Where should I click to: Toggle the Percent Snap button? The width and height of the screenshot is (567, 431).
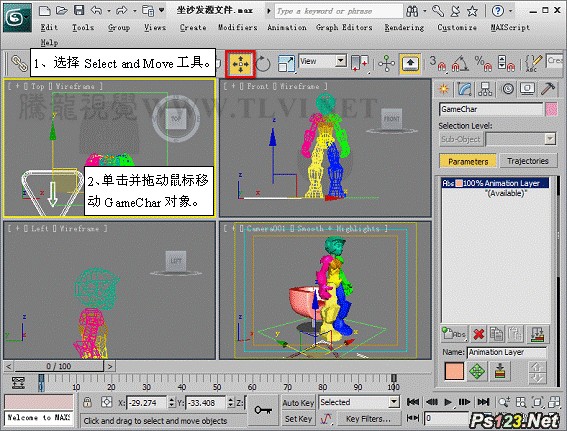click(x=483, y=64)
